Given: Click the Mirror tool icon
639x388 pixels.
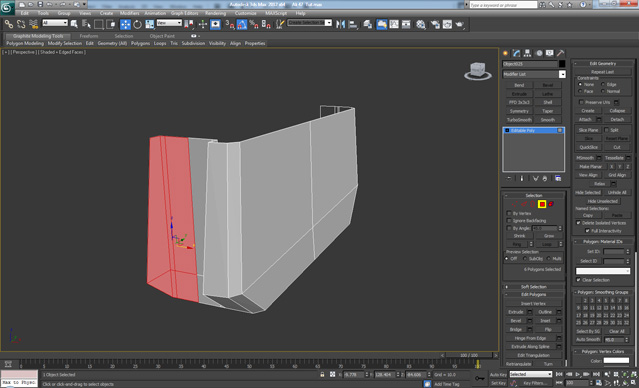Looking at the screenshot, I should click(x=340, y=24).
